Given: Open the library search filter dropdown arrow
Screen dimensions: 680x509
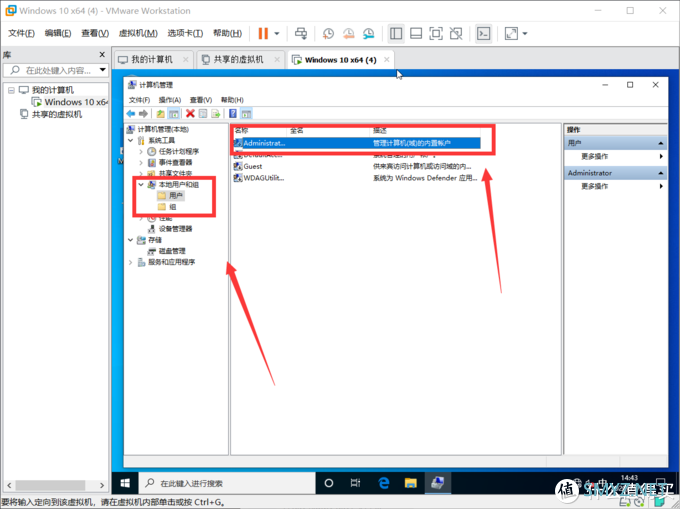Looking at the screenshot, I should (x=103, y=70).
